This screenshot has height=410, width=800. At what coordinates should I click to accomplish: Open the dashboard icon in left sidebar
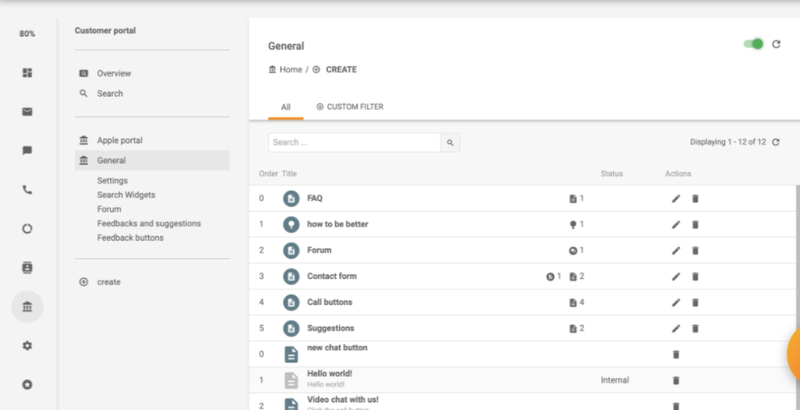pos(27,73)
